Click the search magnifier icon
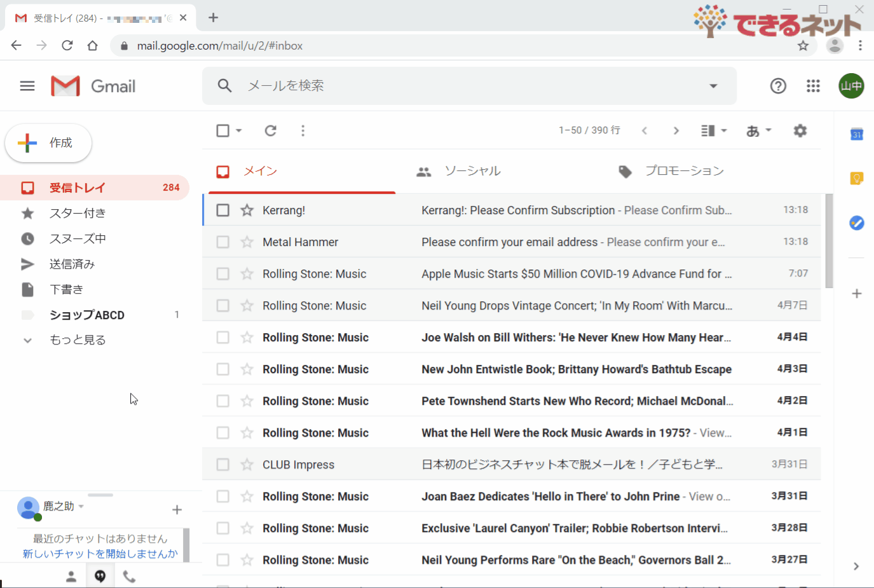This screenshot has height=588, width=874. [224, 85]
